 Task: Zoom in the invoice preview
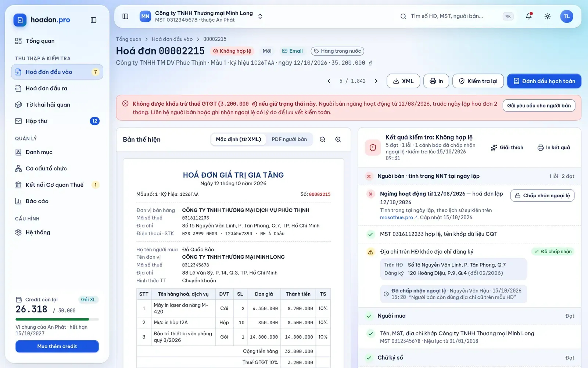click(338, 139)
